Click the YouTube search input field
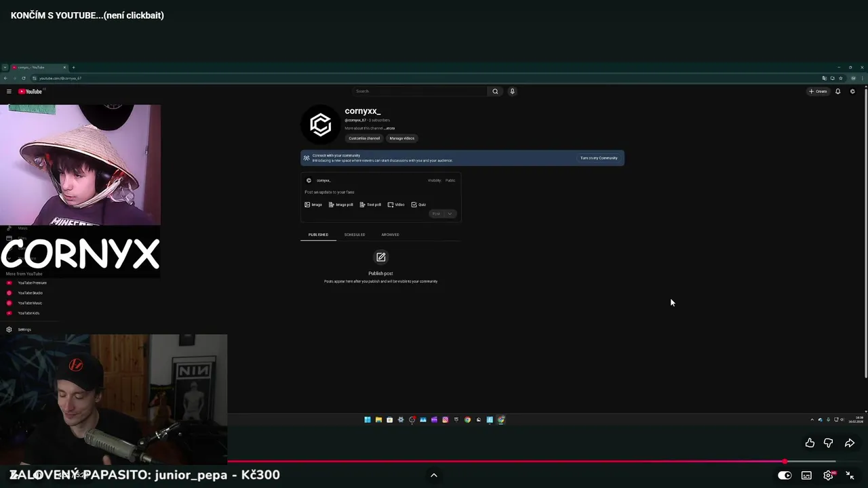The height and width of the screenshot is (488, 868). pyautogui.click(x=420, y=91)
